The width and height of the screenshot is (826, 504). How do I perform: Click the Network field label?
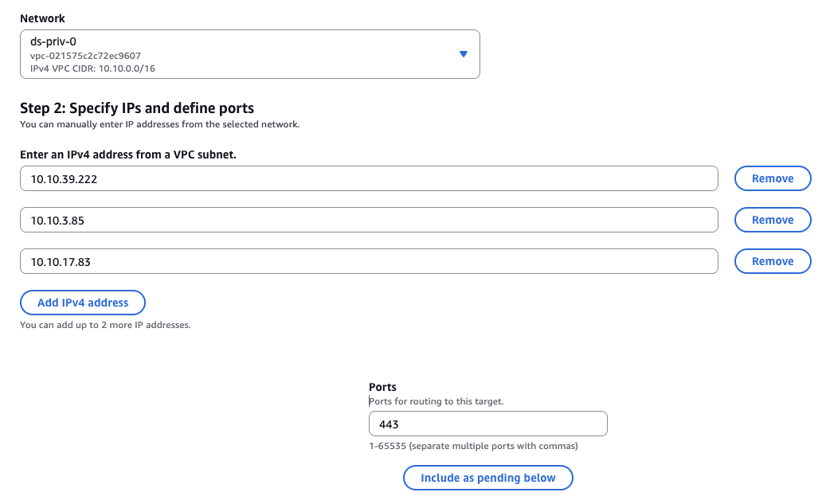pos(42,18)
